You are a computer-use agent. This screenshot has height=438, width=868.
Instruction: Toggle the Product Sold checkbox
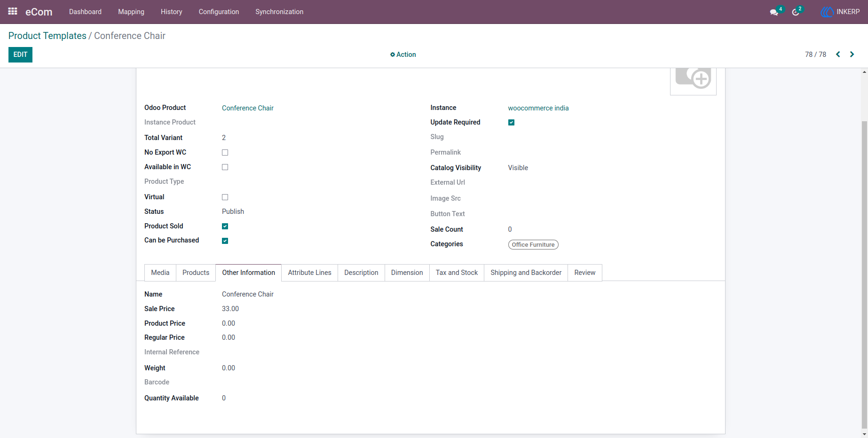coord(225,227)
